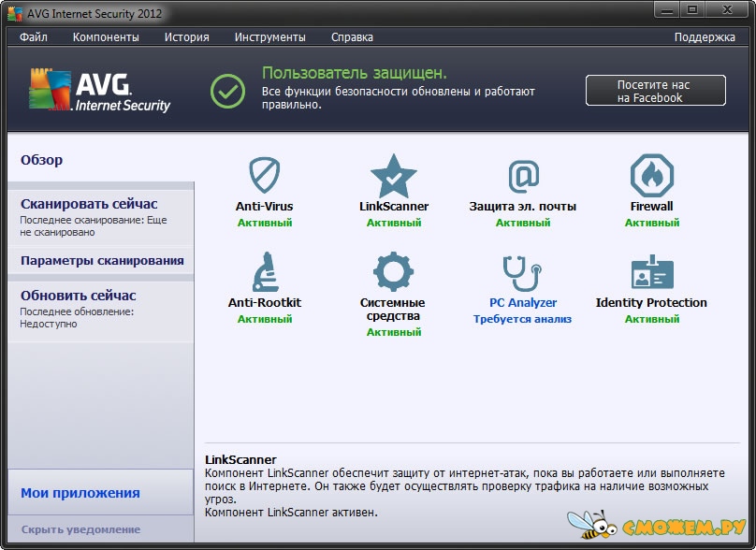Click the PC Analyzer label link
756x550 pixels.
tap(523, 303)
